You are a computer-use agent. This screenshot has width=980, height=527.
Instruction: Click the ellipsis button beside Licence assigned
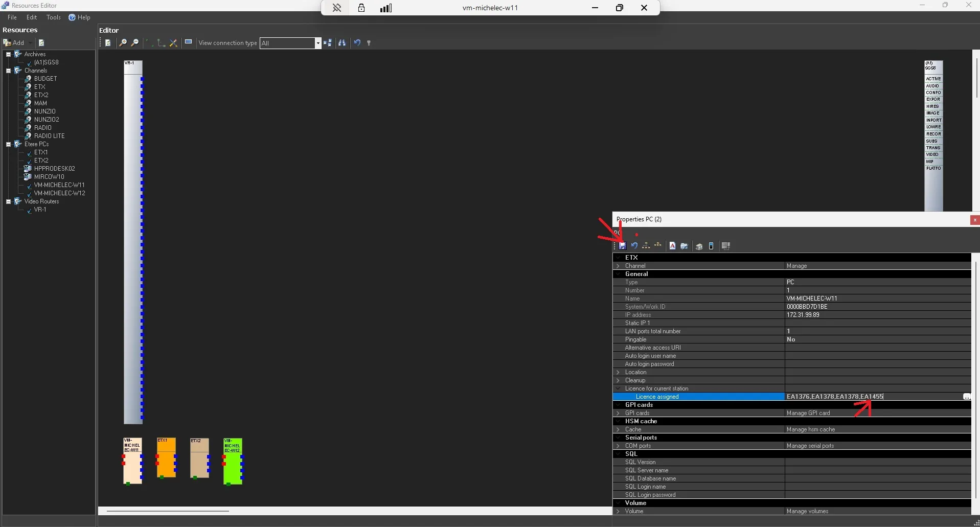pos(966,397)
